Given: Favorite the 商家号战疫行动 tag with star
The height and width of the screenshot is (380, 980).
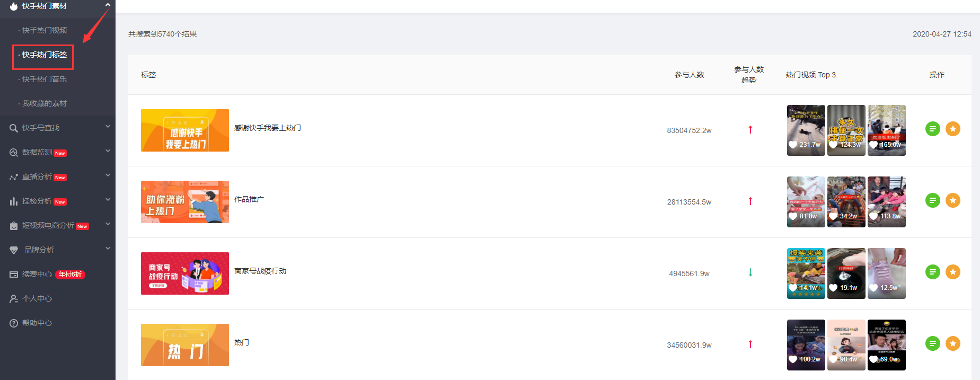Looking at the screenshot, I should coord(952,272).
